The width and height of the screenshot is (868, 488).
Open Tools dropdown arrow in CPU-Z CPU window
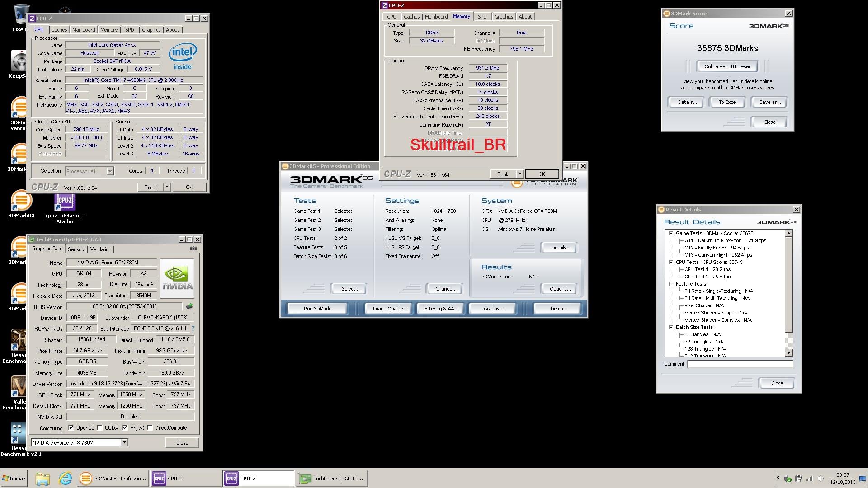point(167,187)
